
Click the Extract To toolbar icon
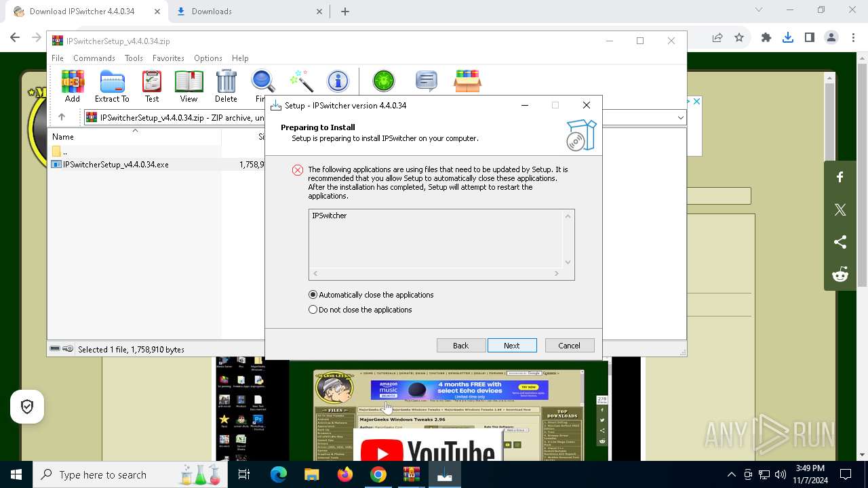(x=112, y=86)
